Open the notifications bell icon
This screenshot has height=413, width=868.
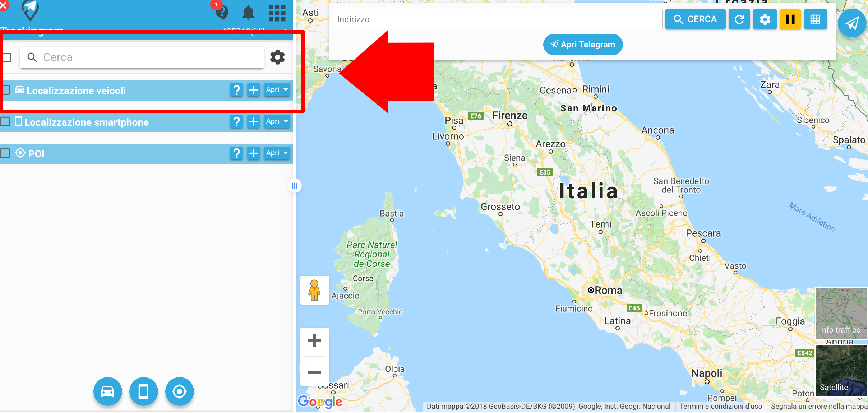pos(248,13)
